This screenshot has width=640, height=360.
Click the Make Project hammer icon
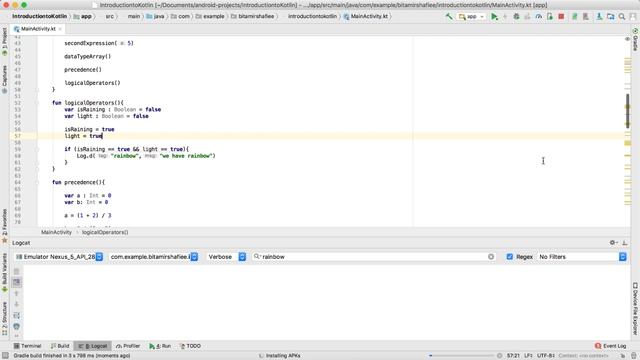coord(449,16)
